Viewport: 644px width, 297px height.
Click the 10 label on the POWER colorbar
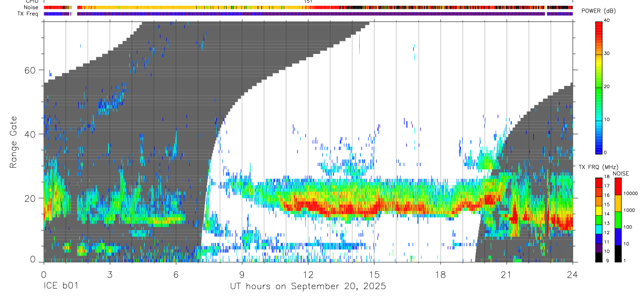click(607, 119)
